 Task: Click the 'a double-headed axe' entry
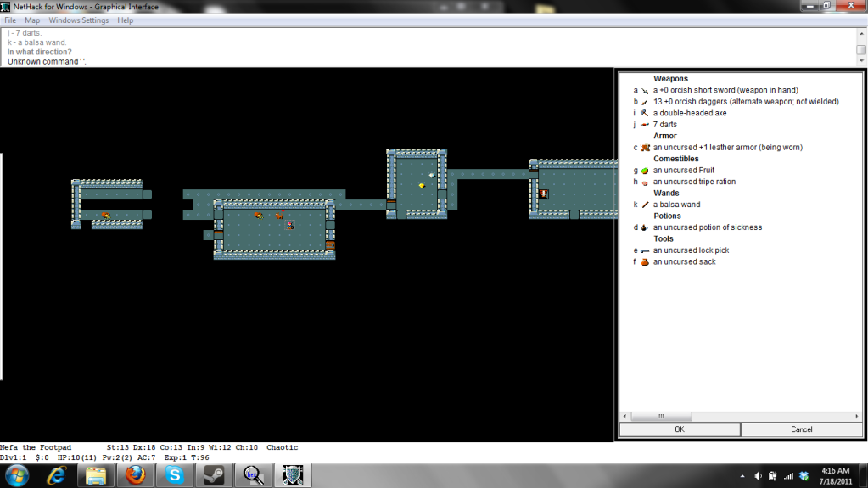click(x=690, y=113)
